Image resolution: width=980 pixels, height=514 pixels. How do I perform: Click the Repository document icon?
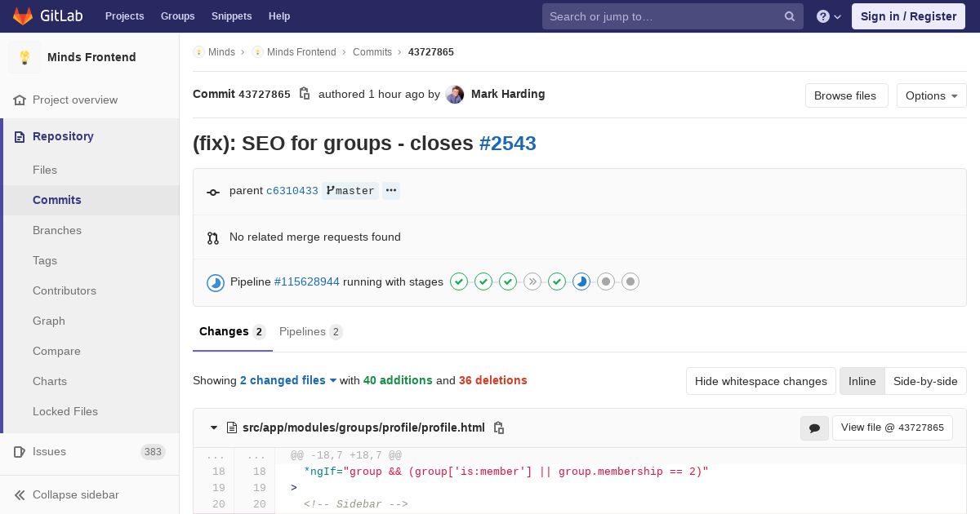click(x=20, y=136)
